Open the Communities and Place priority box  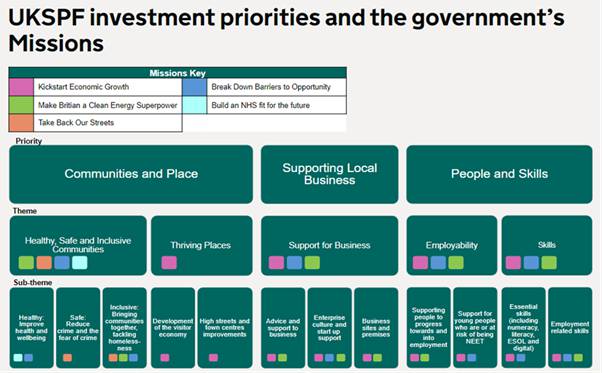[x=131, y=174]
